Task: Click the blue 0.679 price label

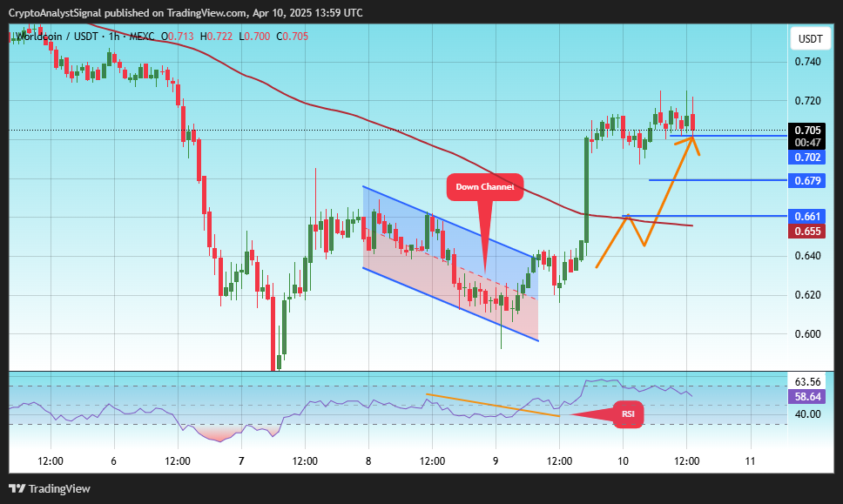Action: (x=807, y=180)
